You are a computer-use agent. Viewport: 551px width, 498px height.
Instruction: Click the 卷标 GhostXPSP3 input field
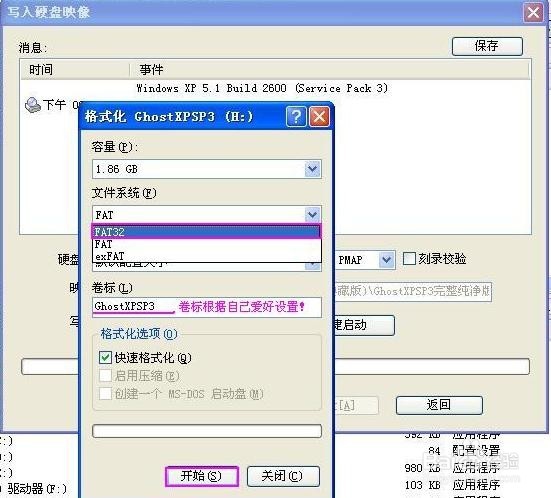[207, 307]
